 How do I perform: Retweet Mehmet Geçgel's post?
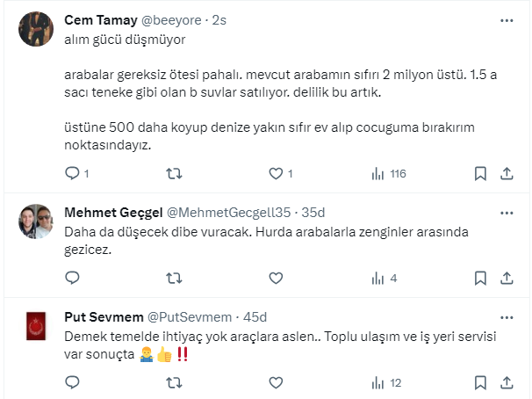[174, 279]
